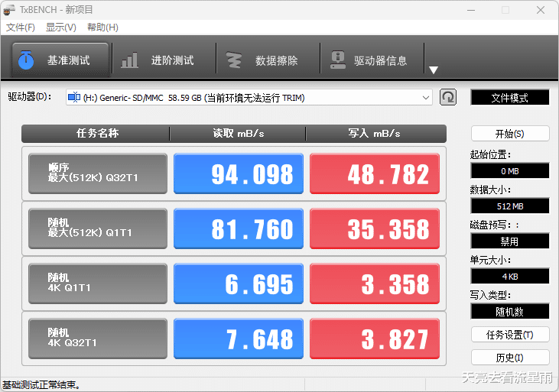The height and width of the screenshot is (392, 559).
Task: Click the refresh drive list icon
Action: pyautogui.click(x=448, y=97)
